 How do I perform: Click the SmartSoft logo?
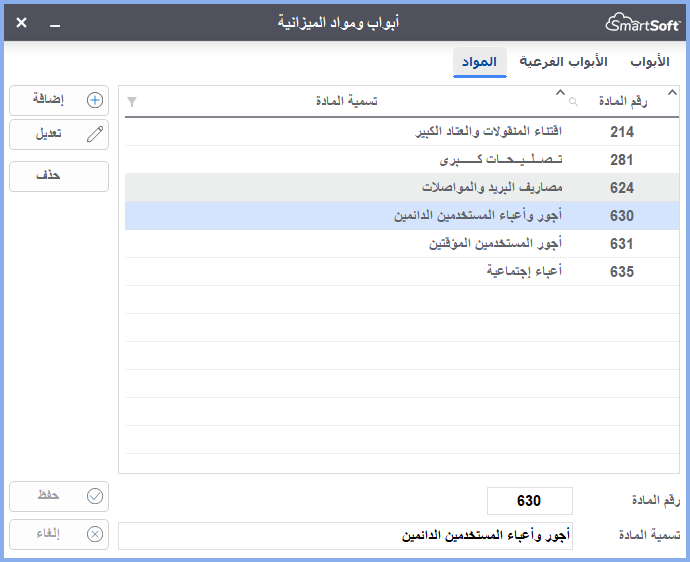[643, 22]
